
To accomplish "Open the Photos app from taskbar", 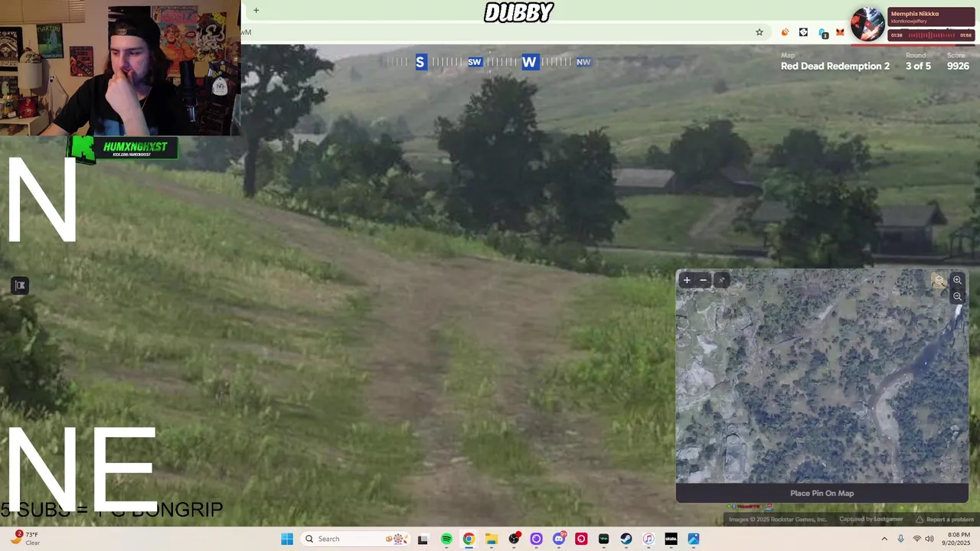I will (694, 539).
